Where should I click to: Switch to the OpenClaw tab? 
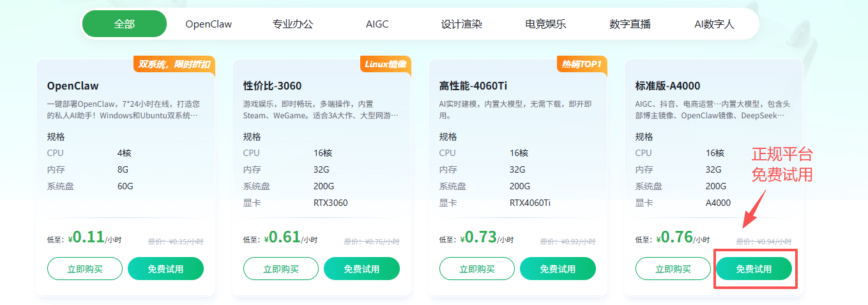[209, 24]
